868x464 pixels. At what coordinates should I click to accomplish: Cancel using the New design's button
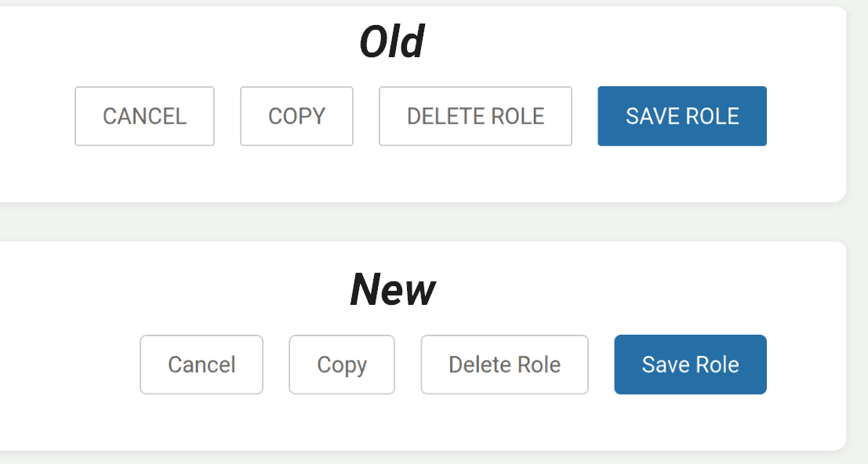pyautogui.click(x=202, y=364)
